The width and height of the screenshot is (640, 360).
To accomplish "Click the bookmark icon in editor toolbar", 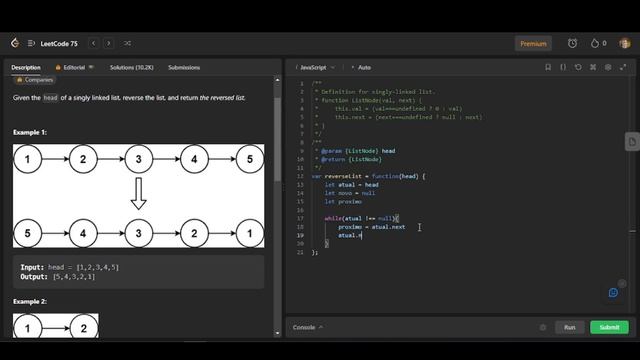I will (548, 67).
